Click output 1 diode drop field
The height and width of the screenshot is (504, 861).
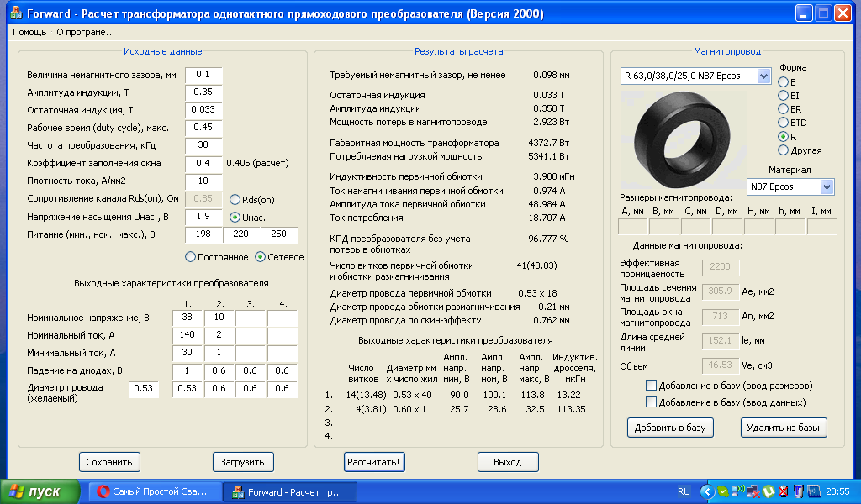click(188, 371)
